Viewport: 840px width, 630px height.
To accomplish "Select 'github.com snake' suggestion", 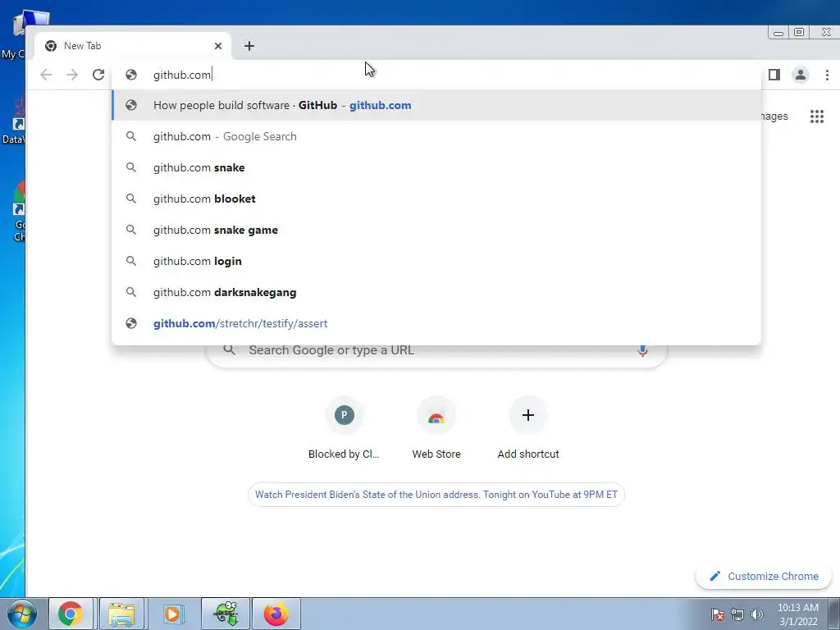I will coord(436,167).
